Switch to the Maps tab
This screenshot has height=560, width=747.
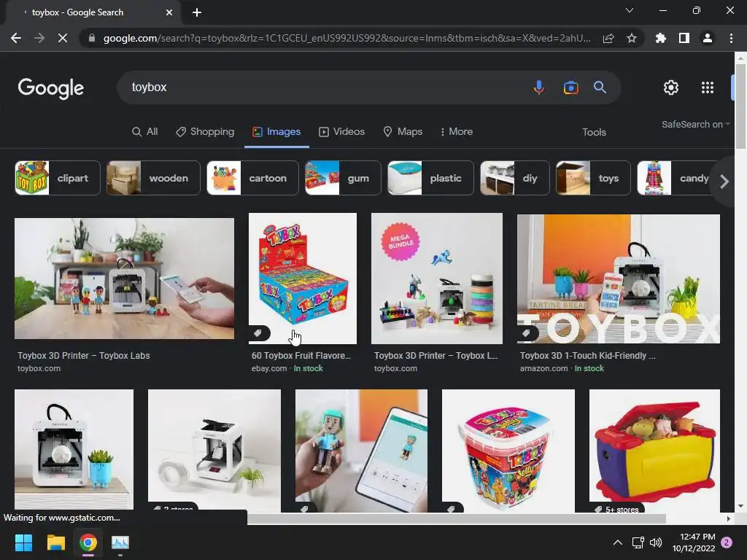pyautogui.click(x=403, y=132)
